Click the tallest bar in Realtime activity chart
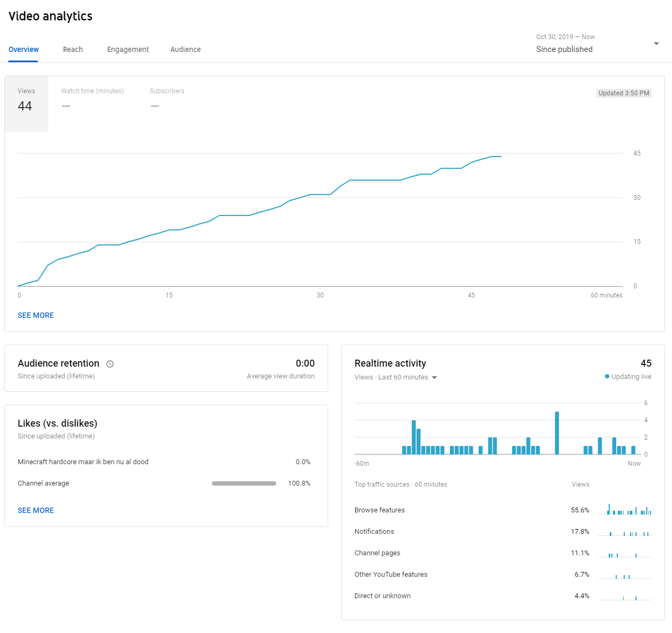Image resolution: width=672 pixels, height=633 pixels. (x=557, y=433)
